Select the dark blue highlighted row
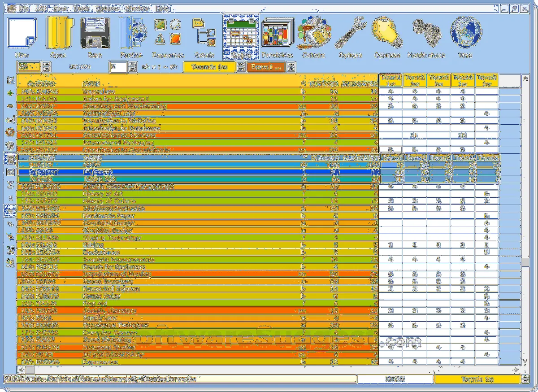This screenshot has width=538, height=392. [198, 172]
